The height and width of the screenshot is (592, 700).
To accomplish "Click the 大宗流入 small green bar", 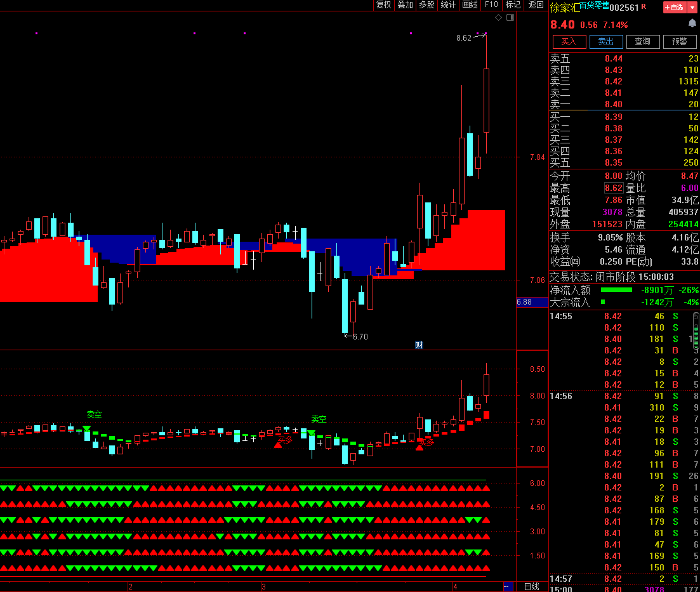I will 603,302.
